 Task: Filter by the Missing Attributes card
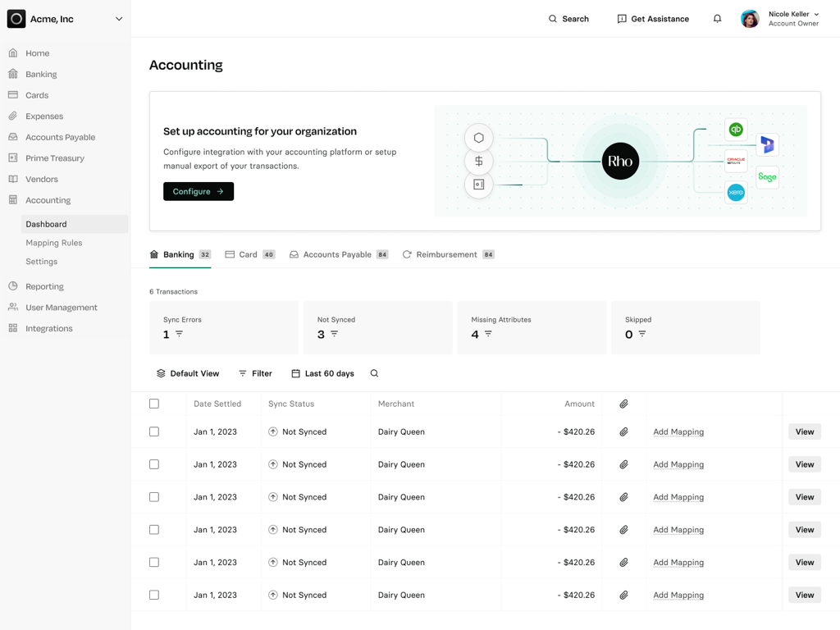pos(532,327)
